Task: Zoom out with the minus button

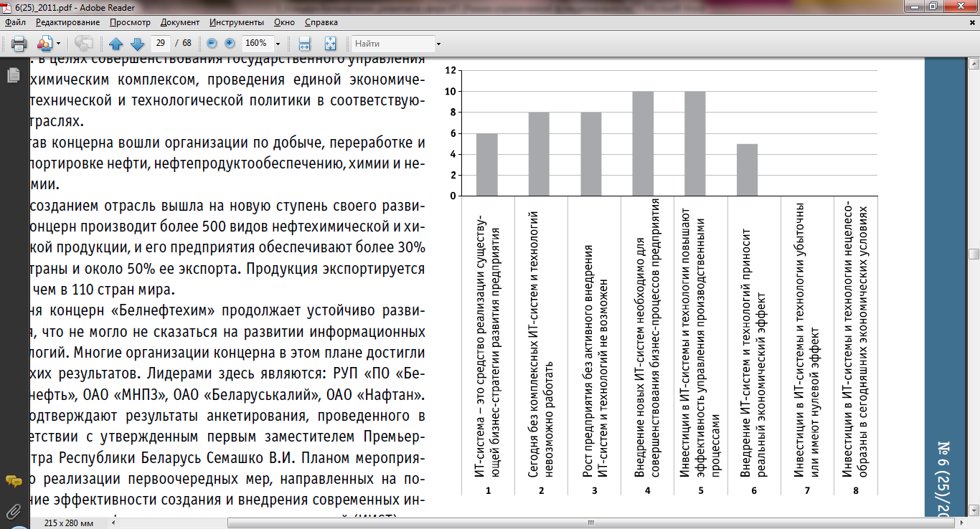Action: pyautogui.click(x=212, y=43)
